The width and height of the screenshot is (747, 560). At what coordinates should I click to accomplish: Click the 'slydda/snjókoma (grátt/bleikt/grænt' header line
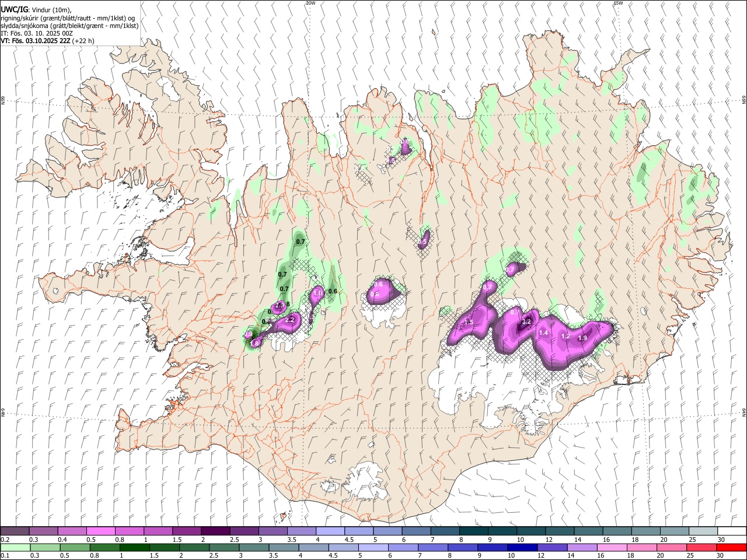pos(69,26)
